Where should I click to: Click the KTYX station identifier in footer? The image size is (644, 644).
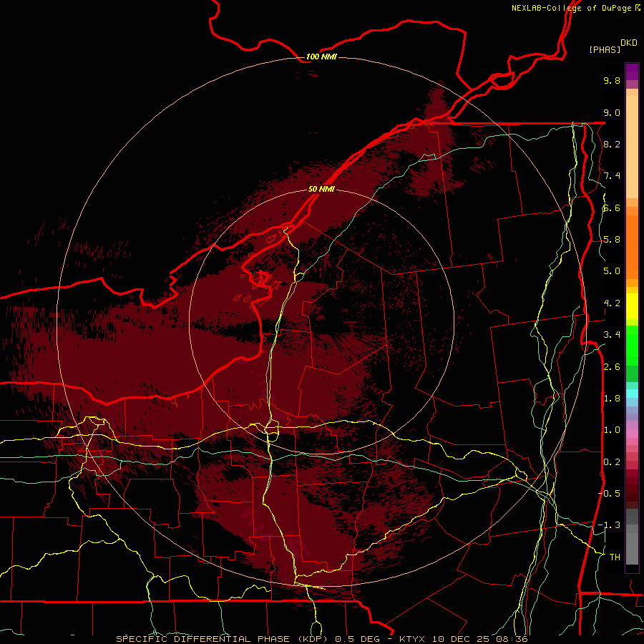coord(413,639)
